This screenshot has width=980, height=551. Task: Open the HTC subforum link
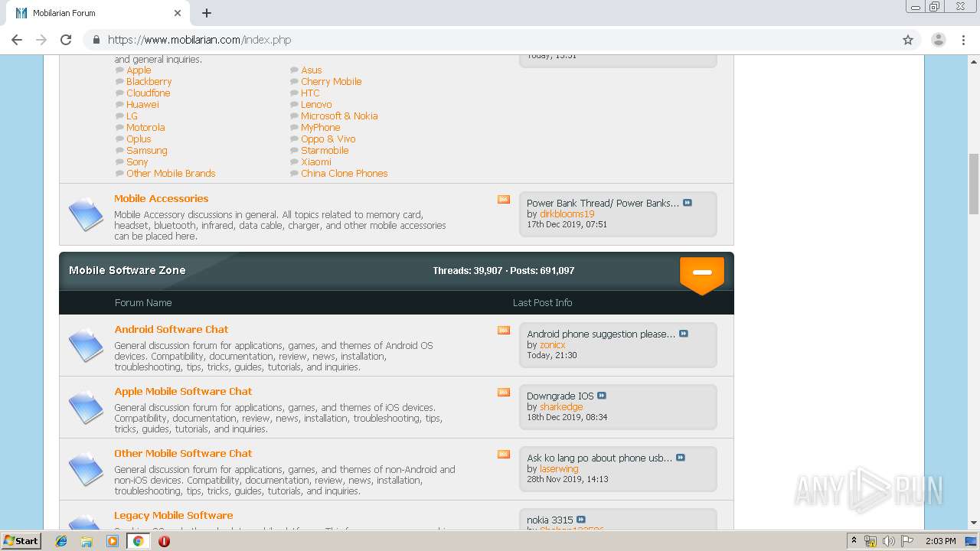[x=310, y=93]
